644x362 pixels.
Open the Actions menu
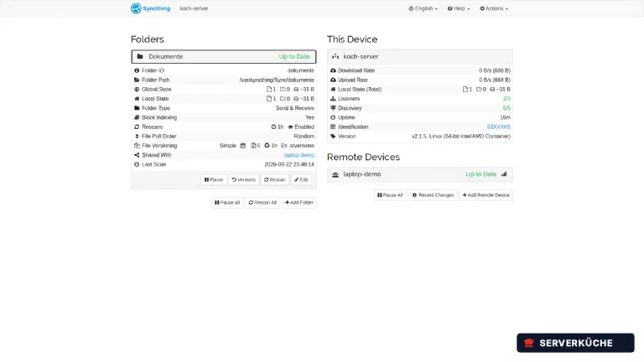click(x=494, y=8)
